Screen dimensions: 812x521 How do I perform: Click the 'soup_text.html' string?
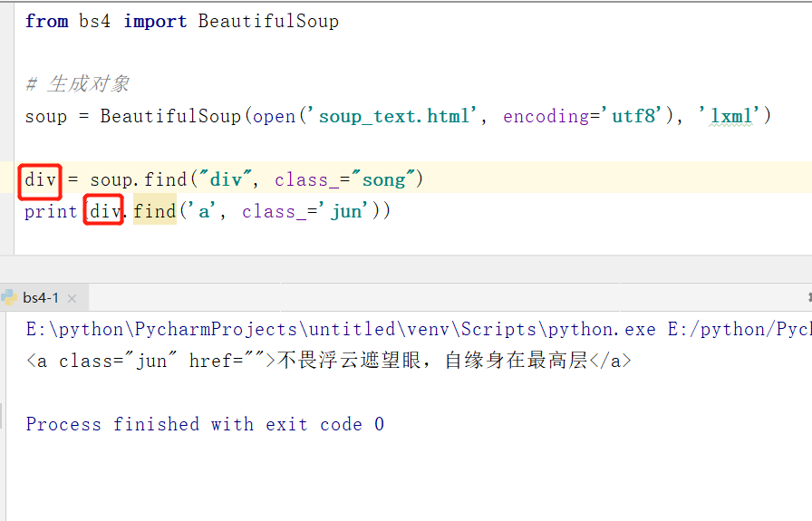pyautogui.click(x=393, y=116)
